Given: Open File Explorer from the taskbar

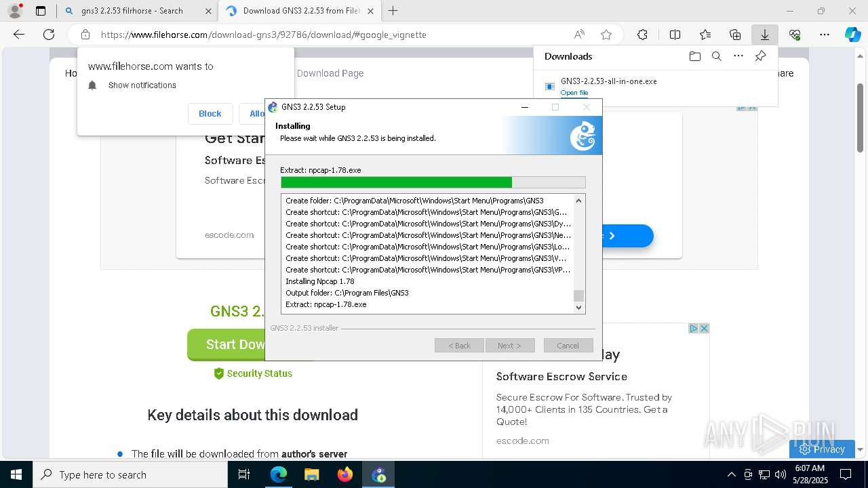Looking at the screenshot, I should pyautogui.click(x=311, y=474).
